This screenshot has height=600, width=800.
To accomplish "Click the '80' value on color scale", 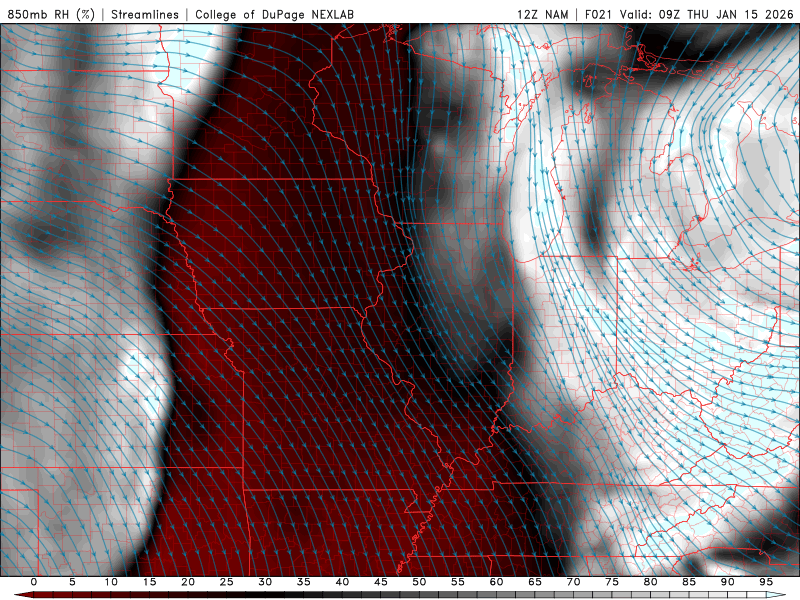I will [x=650, y=582].
